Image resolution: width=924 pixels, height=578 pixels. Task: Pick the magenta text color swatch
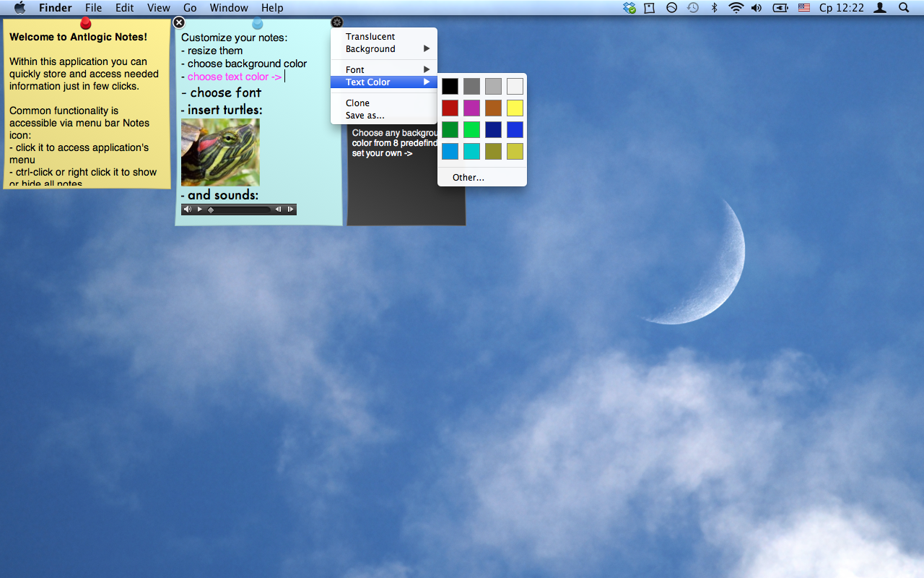click(x=471, y=108)
